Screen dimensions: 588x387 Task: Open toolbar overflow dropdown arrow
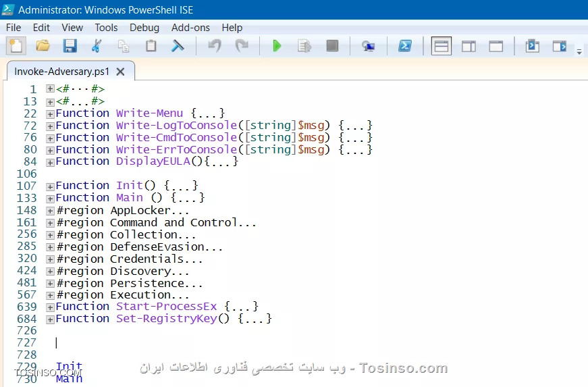[579, 52]
